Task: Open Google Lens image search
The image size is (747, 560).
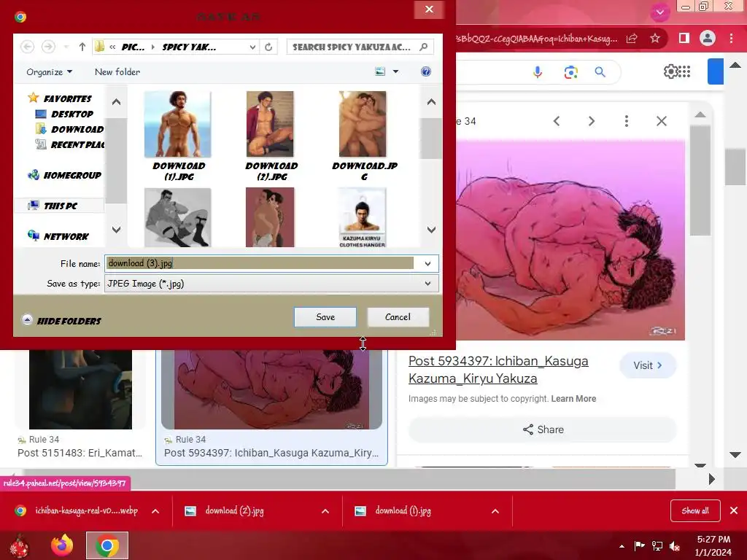Action: [x=570, y=72]
